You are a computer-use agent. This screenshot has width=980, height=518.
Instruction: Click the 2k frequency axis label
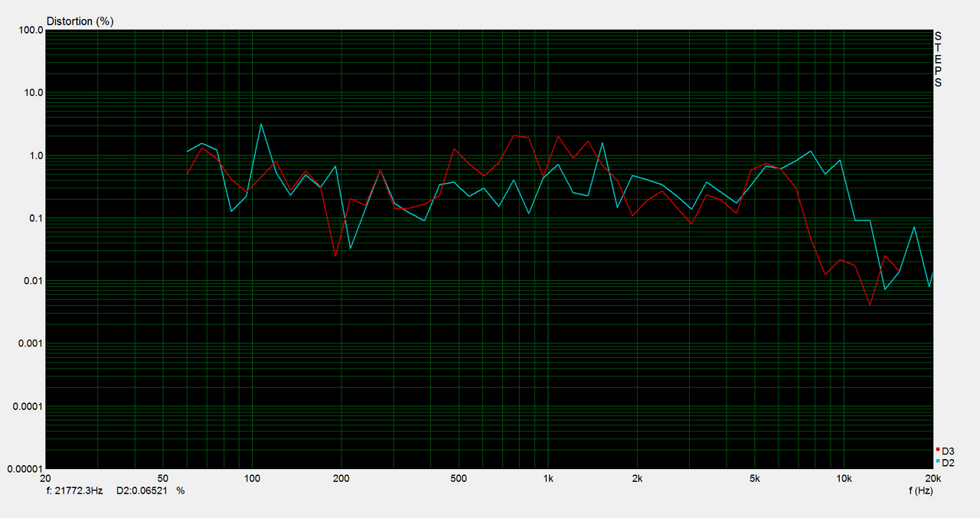tap(637, 479)
